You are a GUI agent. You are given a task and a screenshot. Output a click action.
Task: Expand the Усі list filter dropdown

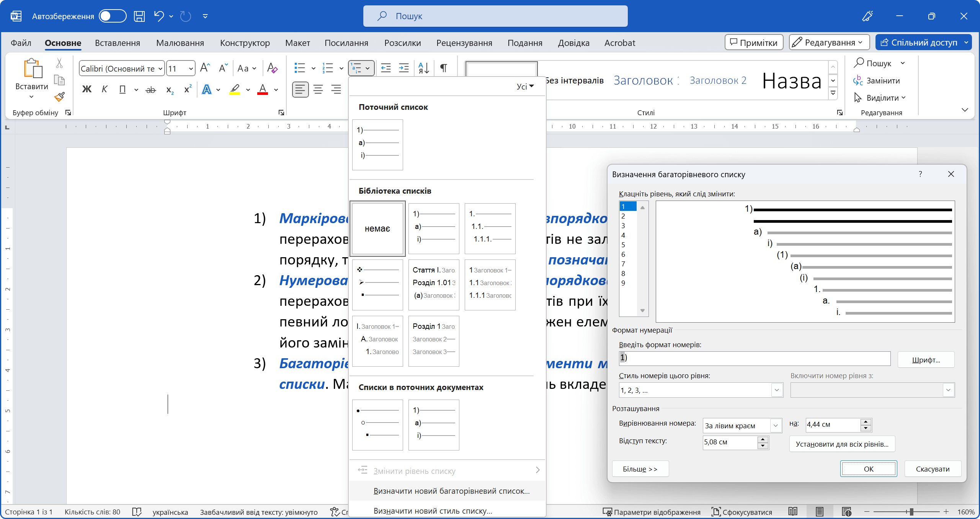[525, 86]
